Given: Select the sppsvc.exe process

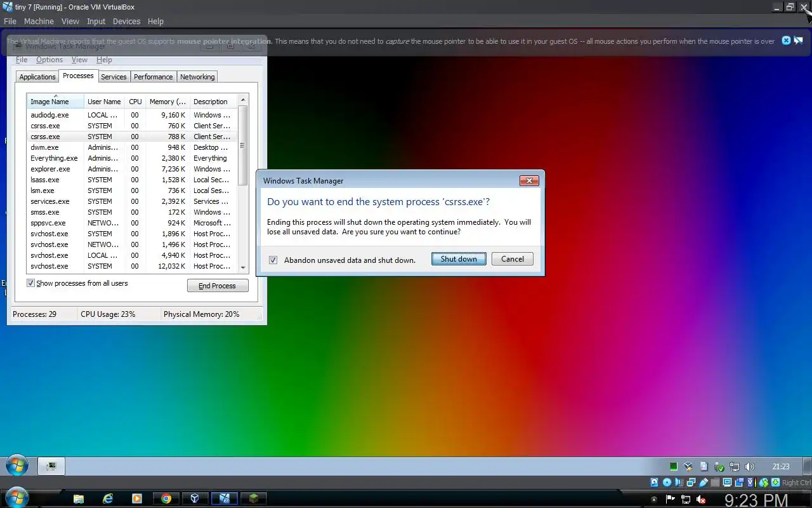Looking at the screenshot, I should coord(131,223).
